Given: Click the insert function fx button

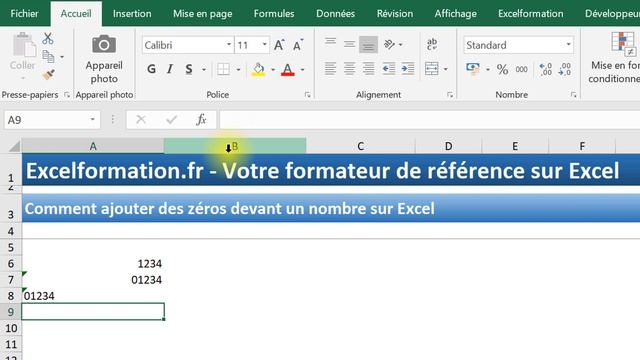Looking at the screenshot, I should pos(201,120).
